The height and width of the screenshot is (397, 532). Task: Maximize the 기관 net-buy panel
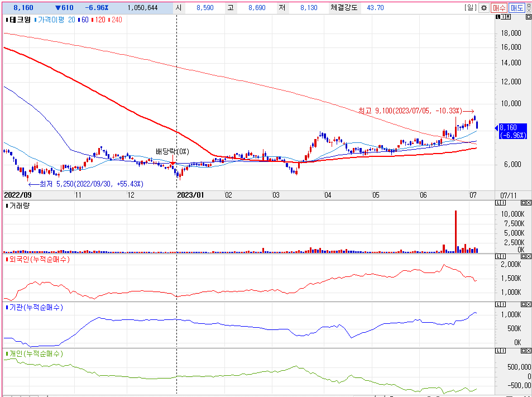coord(523,304)
